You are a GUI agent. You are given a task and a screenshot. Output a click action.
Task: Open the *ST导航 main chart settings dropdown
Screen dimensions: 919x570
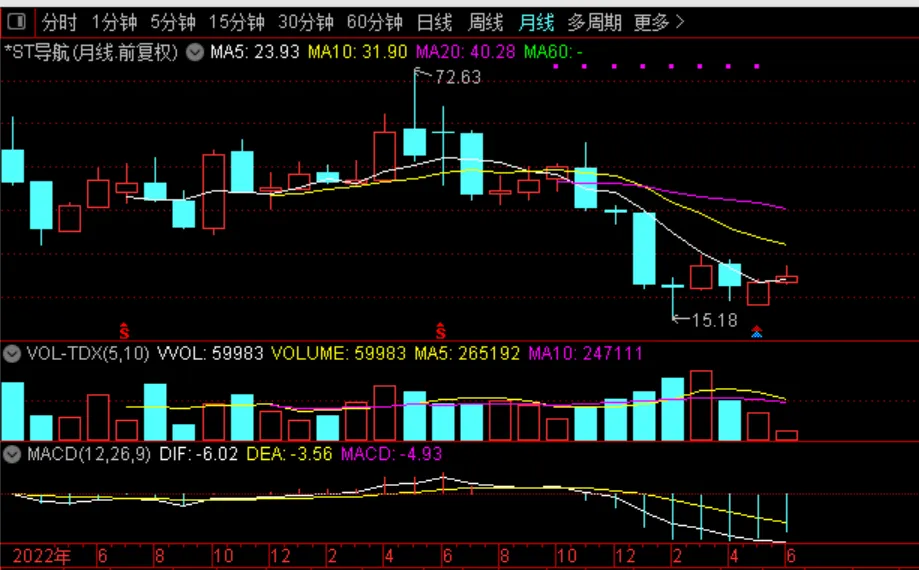pyautogui.click(x=194, y=52)
